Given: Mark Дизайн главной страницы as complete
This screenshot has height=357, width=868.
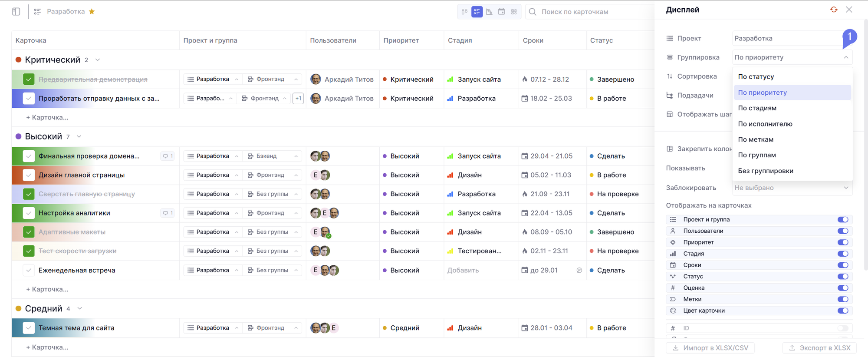Looking at the screenshot, I should coord(29,175).
